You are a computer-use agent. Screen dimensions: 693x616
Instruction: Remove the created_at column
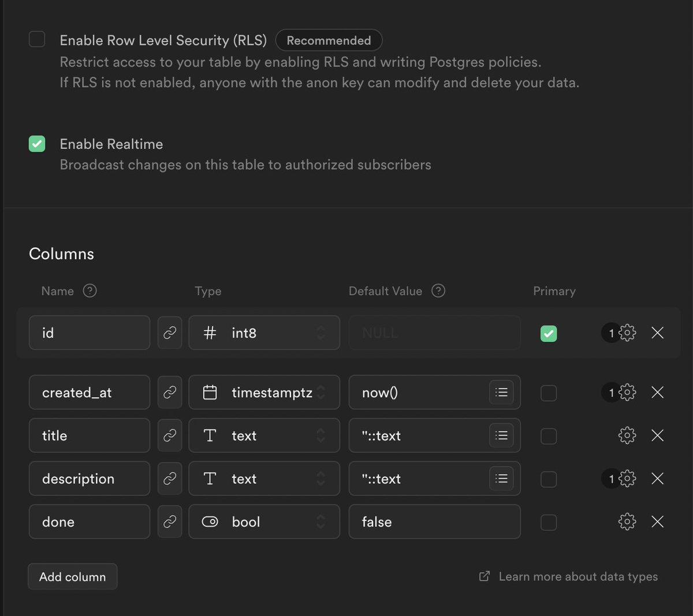tap(657, 393)
